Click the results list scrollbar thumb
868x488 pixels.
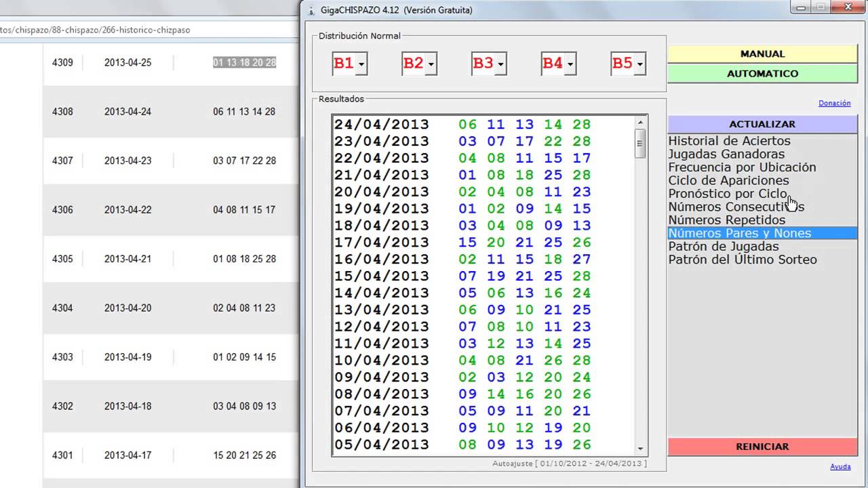(640, 144)
